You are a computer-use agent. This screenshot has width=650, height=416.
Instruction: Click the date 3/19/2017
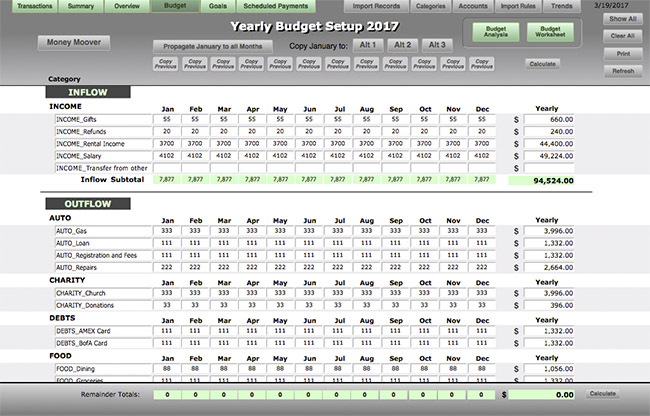pos(612,6)
